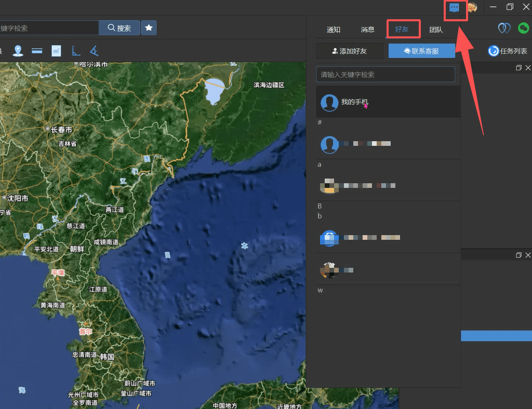
Task: Select the area measurement tool
Action: (x=56, y=51)
